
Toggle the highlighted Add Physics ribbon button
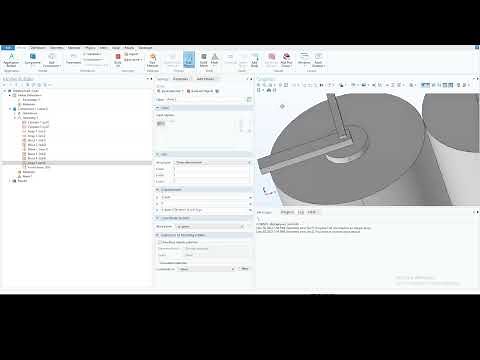(x=189, y=60)
